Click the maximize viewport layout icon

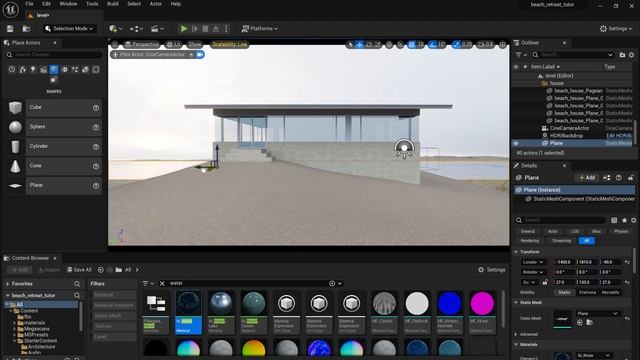pos(503,44)
